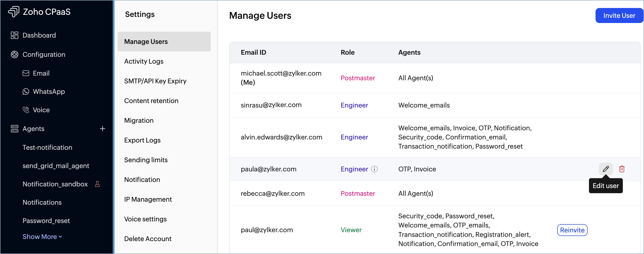This screenshot has height=254, width=644.
Task: Click sinrasu@zylker.com email cell
Action: 271,105
